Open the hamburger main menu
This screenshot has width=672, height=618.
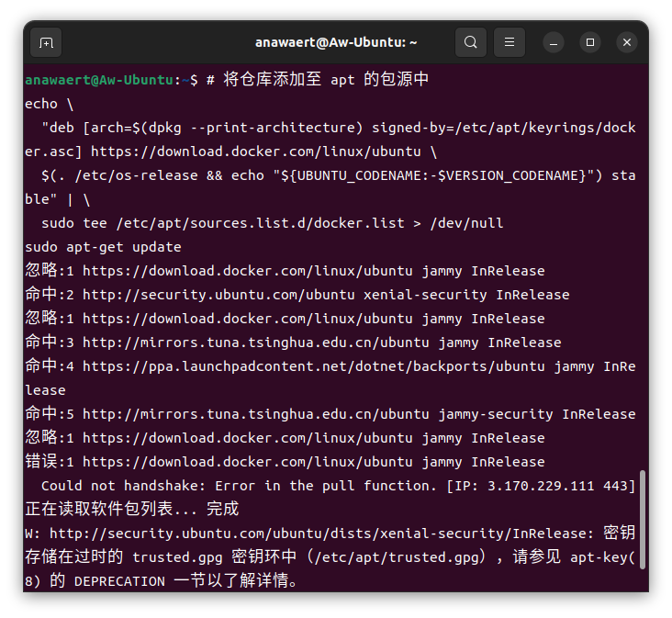click(510, 42)
